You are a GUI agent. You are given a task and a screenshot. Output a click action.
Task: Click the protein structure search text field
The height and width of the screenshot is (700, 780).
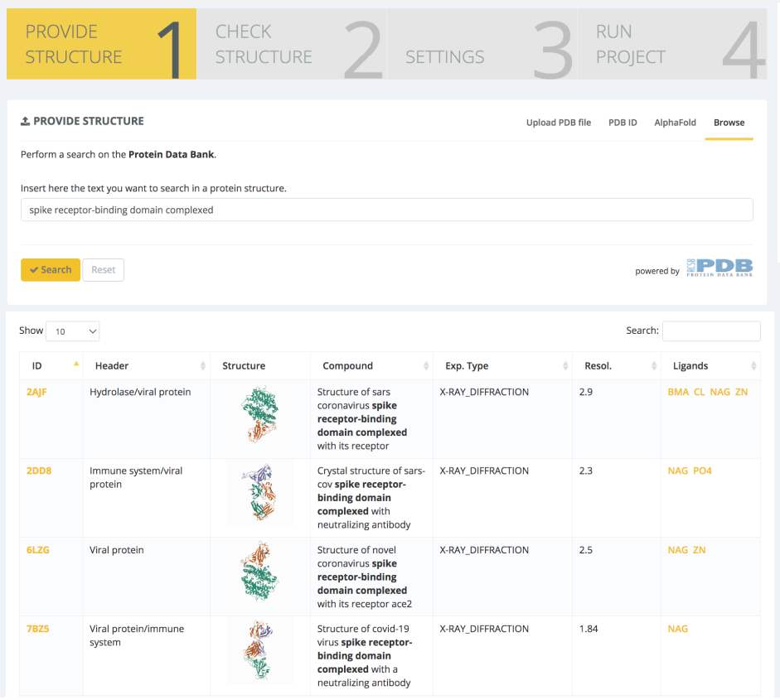click(x=386, y=210)
